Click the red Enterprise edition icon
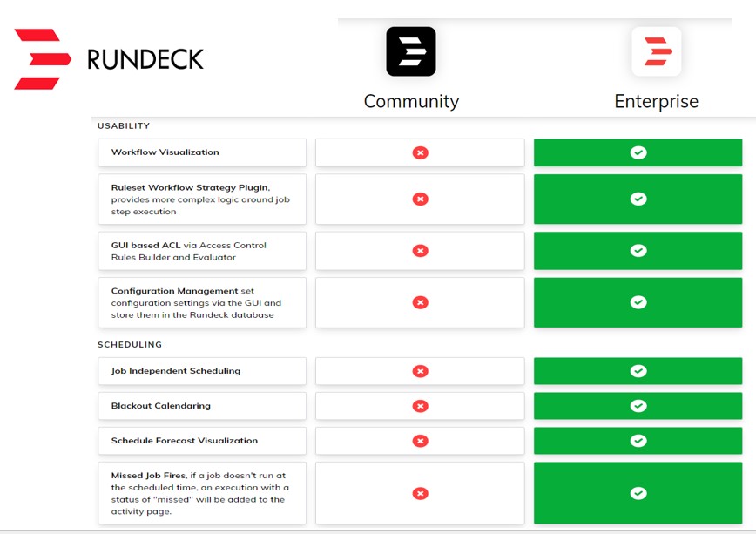 [x=656, y=51]
